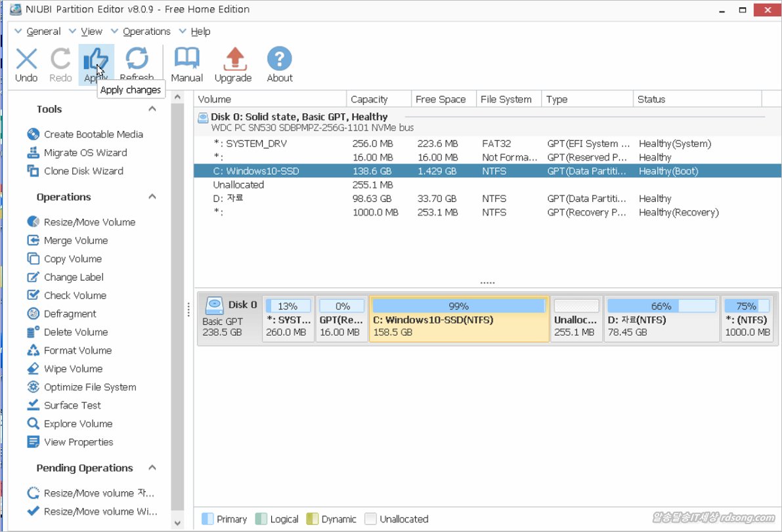Open the Manual book icon
The image size is (782, 532).
point(186,64)
